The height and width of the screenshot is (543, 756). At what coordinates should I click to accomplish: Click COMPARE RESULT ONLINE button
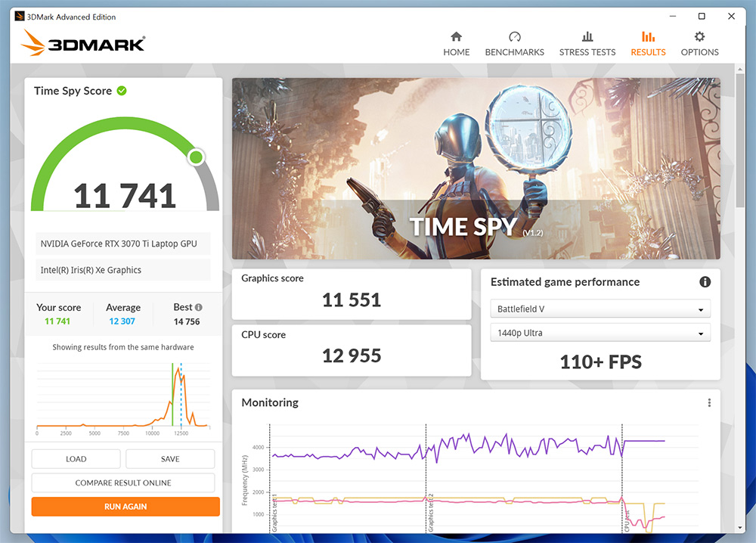pyautogui.click(x=123, y=482)
